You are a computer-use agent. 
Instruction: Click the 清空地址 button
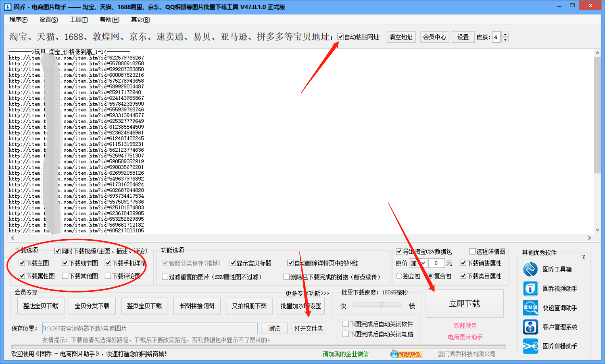click(401, 37)
